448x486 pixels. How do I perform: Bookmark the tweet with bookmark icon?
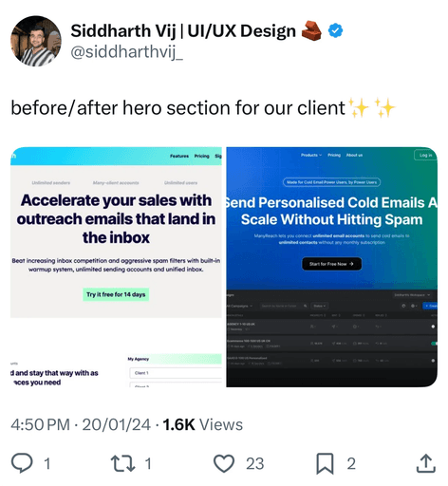[325, 463]
